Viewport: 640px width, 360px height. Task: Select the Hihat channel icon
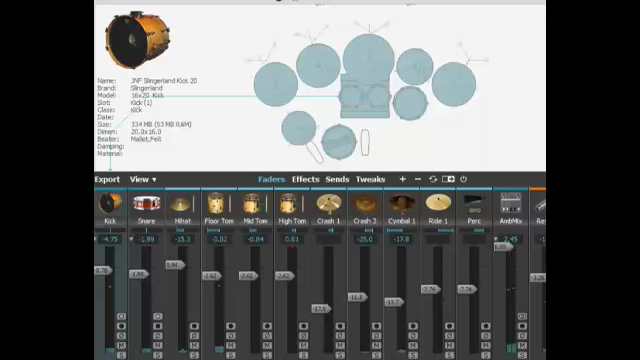click(x=180, y=204)
